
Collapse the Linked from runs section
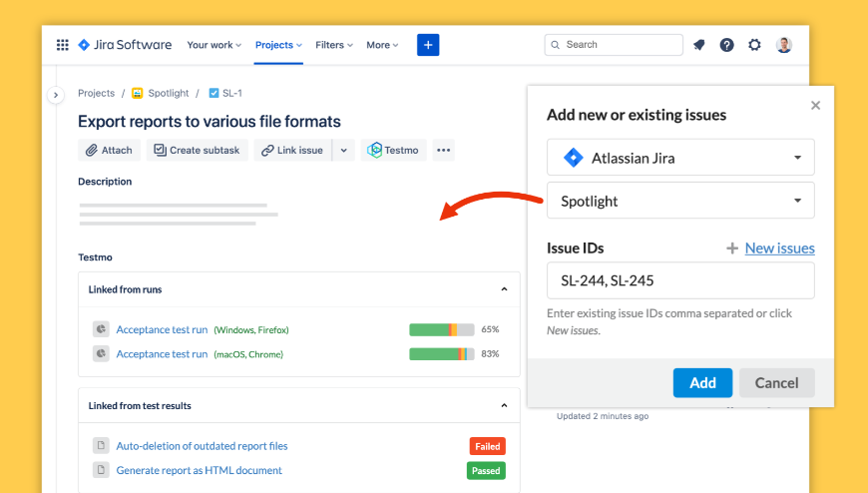(504, 289)
